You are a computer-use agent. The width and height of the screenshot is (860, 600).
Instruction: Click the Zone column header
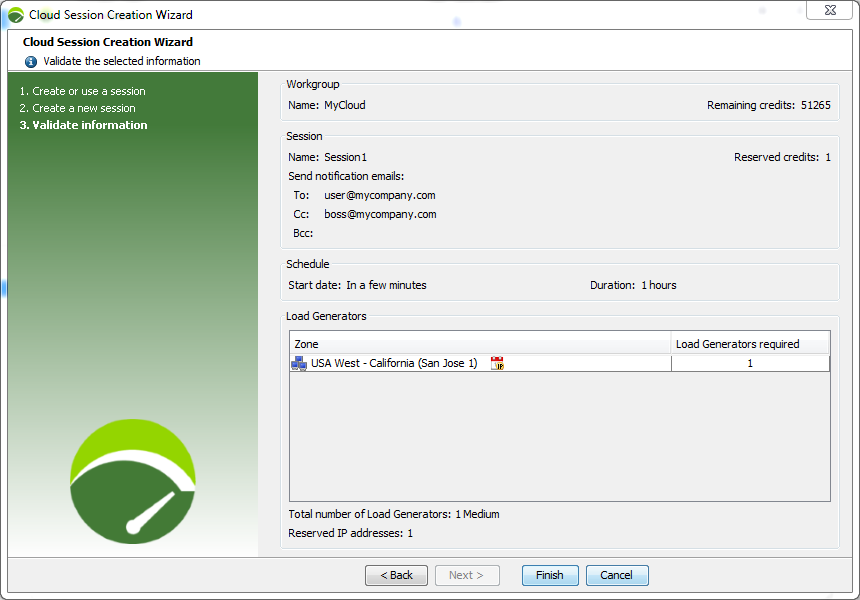(x=480, y=344)
